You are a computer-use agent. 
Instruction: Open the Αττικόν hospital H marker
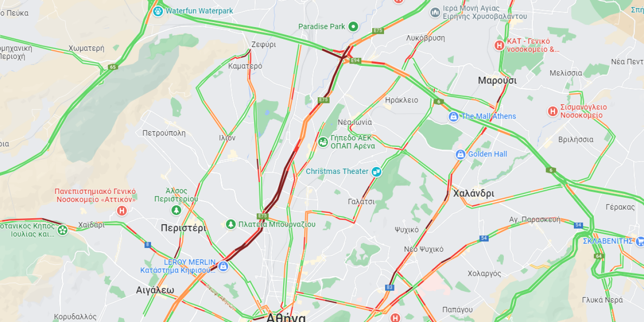[x=122, y=211]
